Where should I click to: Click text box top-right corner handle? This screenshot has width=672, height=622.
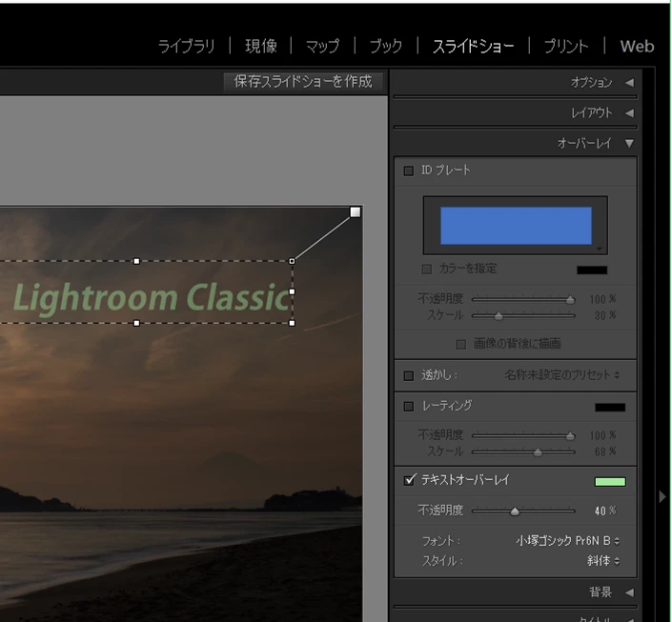point(293,261)
